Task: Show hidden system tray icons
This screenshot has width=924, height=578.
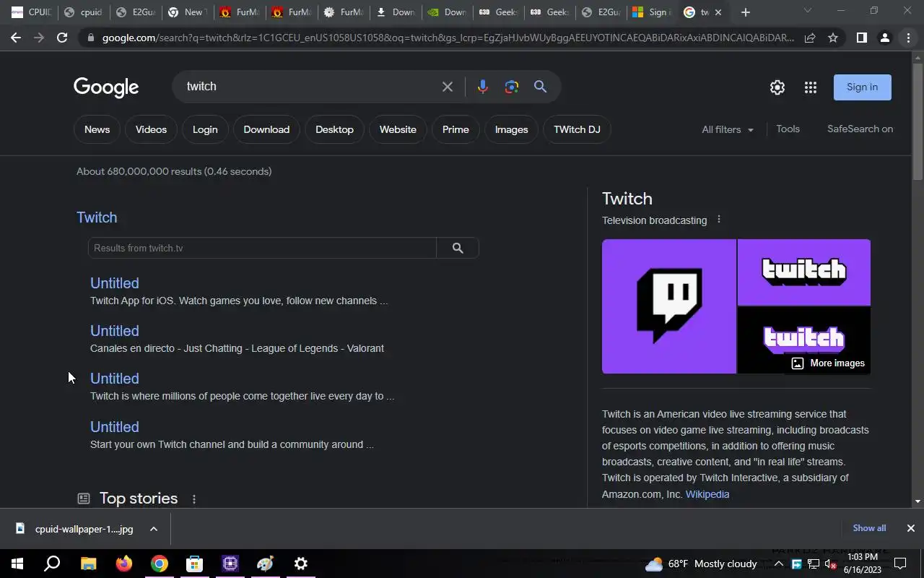Action: pyautogui.click(x=779, y=564)
